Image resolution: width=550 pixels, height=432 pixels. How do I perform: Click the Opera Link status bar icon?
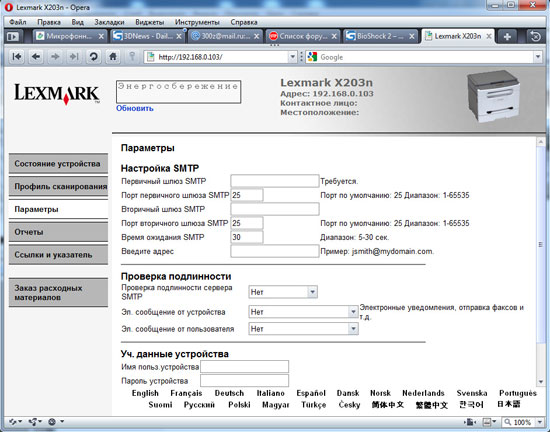tap(15, 421)
